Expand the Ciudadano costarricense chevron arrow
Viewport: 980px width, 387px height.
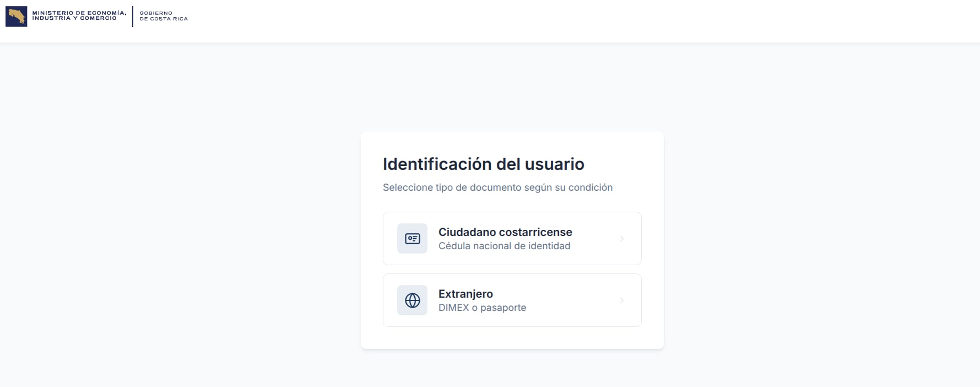tap(621, 239)
